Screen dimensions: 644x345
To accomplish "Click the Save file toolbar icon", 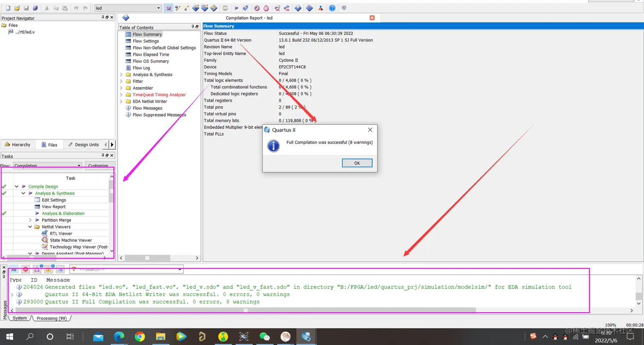I will 26,8.
